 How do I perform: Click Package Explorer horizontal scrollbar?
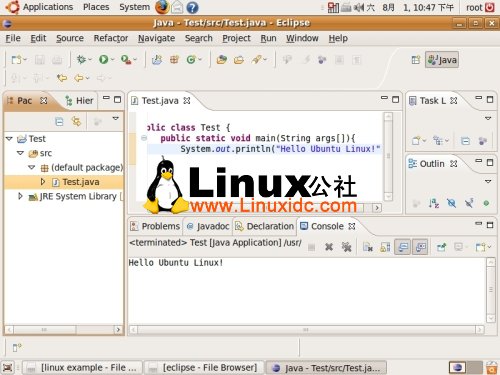[63, 330]
